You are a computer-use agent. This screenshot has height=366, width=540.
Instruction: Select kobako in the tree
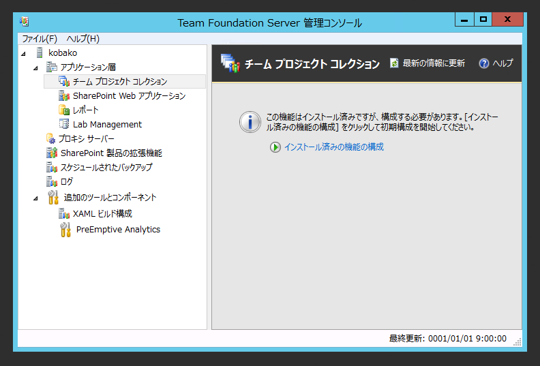(x=63, y=53)
